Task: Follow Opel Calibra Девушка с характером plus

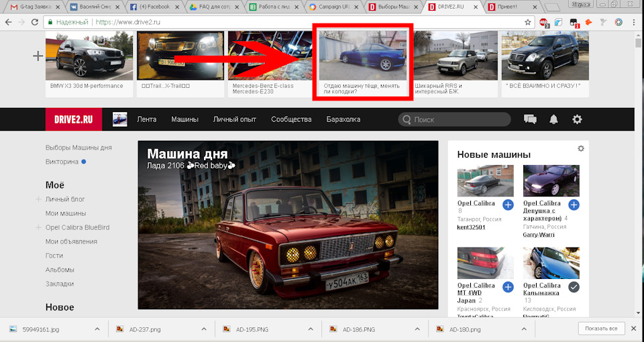Action: [574, 205]
